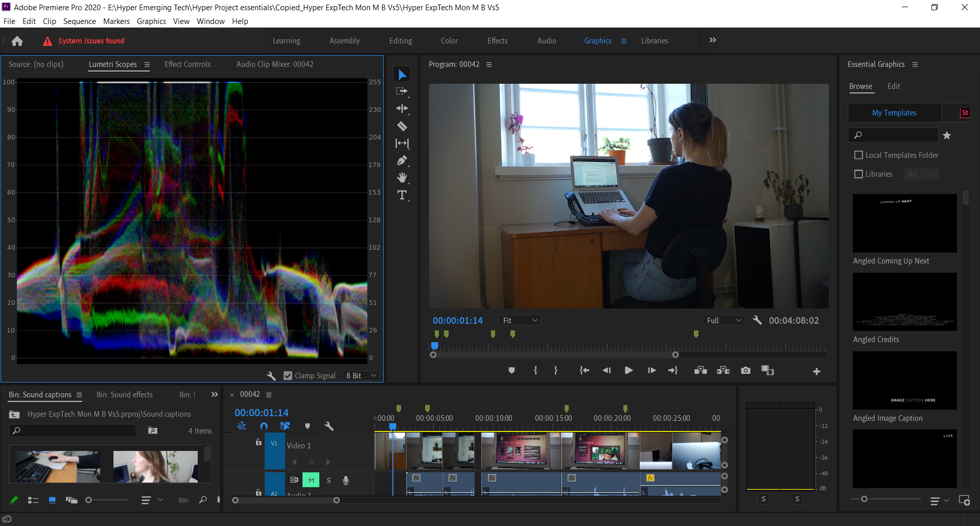Expand hidden bin tabs chevrons

click(215, 395)
